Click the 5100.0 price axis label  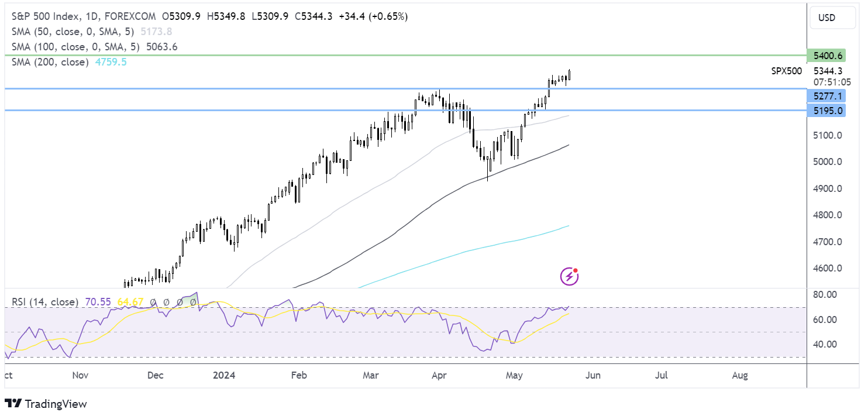coord(827,135)
